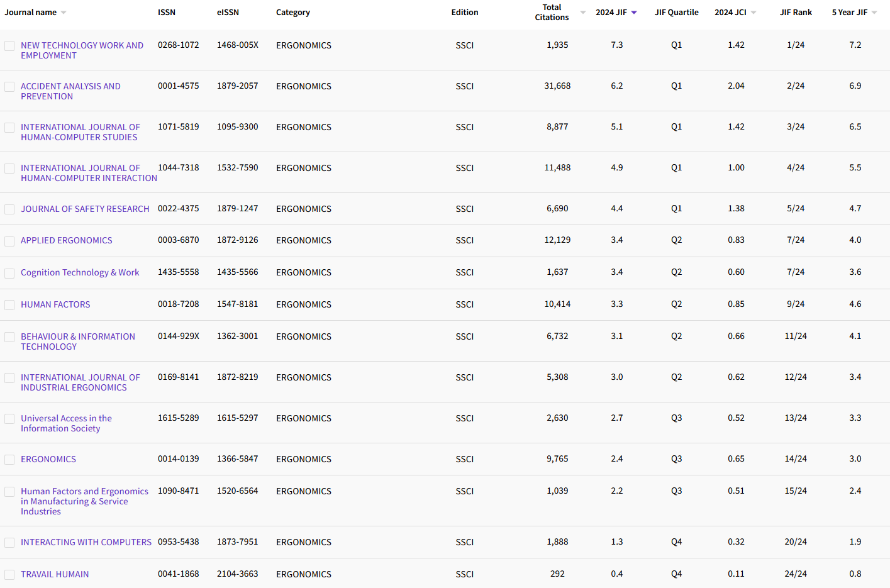Viewport: 890px width, 588px height.
Task: Tick checkbox for Human-Computer Studies journal
Action: 9,128
